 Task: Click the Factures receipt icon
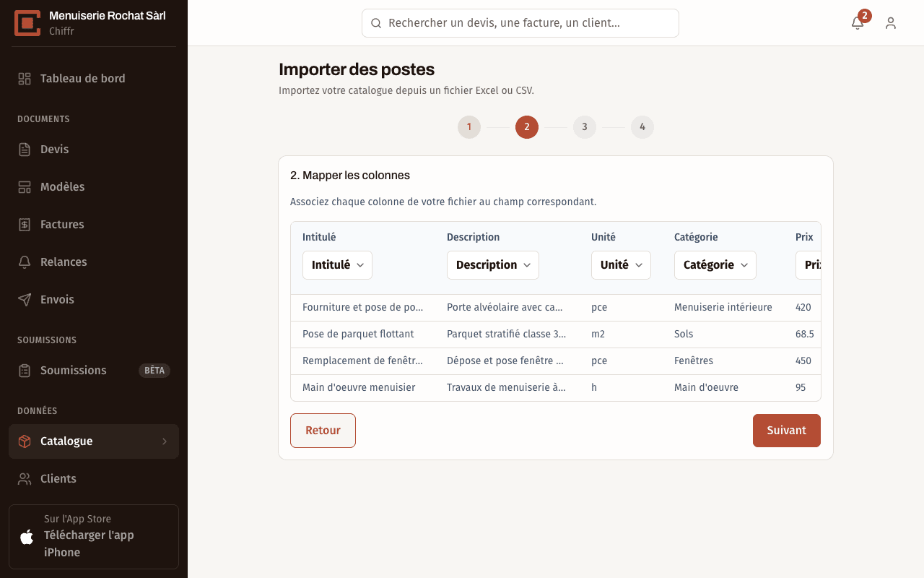pos(25,225)
